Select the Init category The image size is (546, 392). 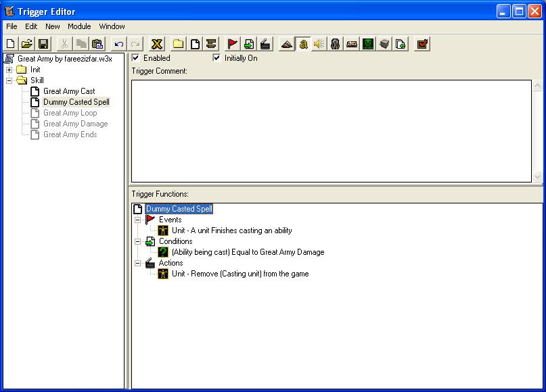coord(35,70)
